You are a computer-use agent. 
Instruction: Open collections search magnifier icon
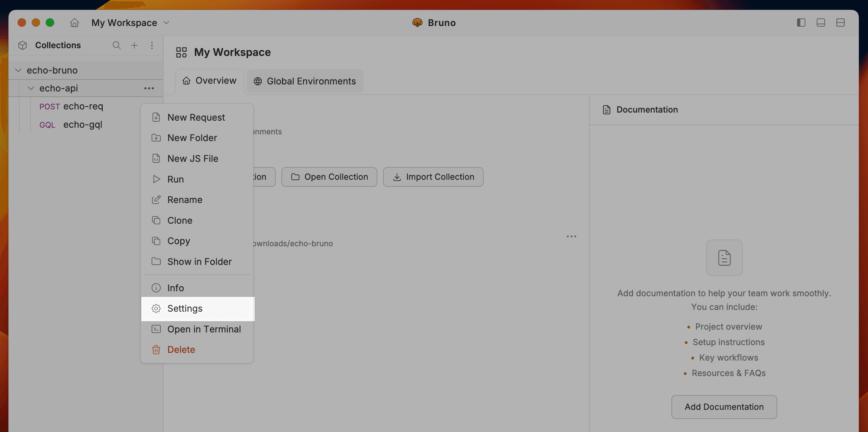116,45
